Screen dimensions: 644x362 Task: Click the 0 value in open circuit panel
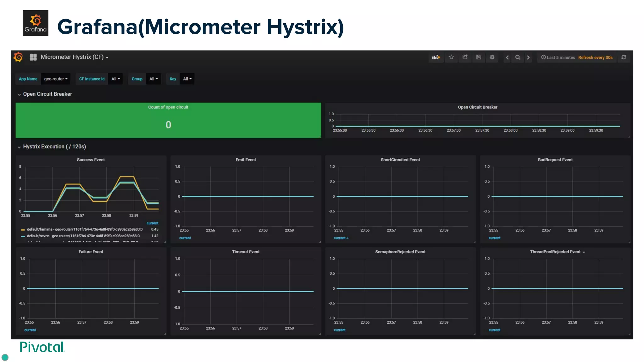coord(168,125)
